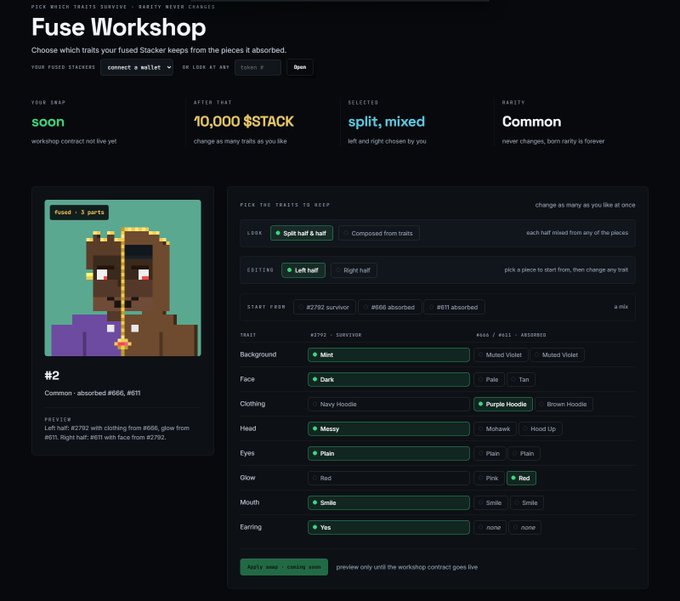This screenshot has height=601, width=680.
Task: Choose Tan face trait
Action: [521, 379]
